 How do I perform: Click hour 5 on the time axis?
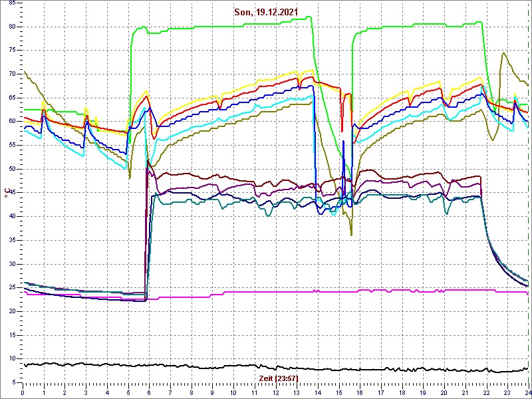pyautogui.click(x=128, y=392)
